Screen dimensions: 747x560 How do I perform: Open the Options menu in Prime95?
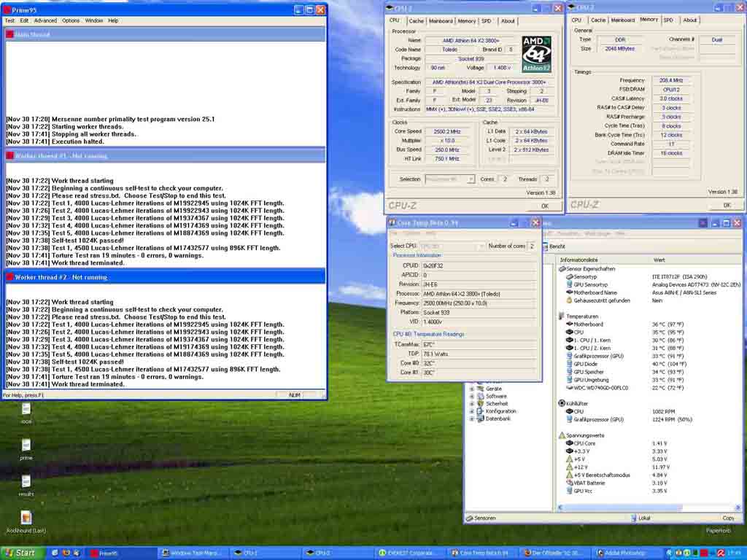point(71,20)
